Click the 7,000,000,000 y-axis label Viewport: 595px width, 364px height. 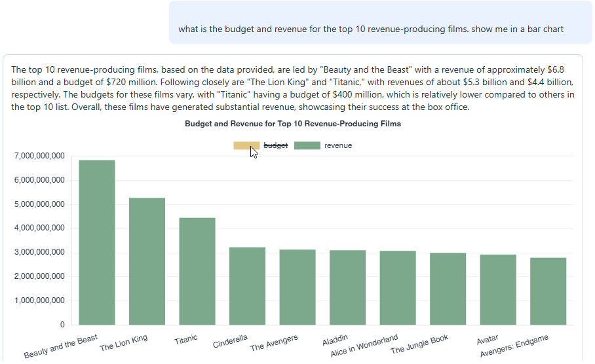click(x=39, y=156)
